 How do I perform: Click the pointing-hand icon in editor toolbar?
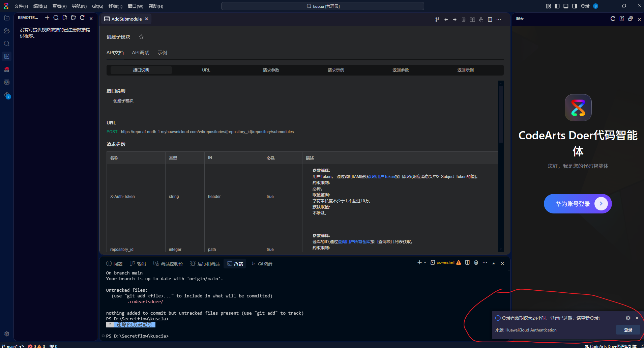point(481,20)
